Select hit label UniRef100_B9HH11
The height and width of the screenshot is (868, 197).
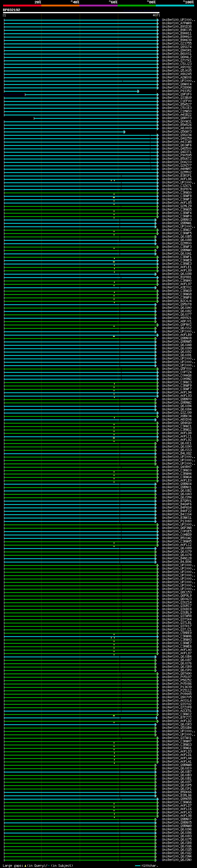click(x=177, y=33)
